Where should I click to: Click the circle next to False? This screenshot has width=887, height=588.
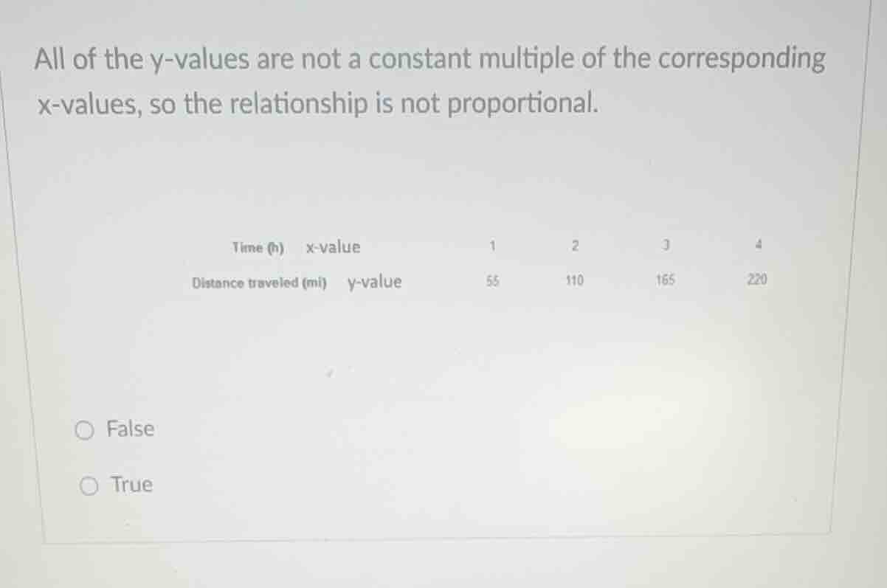click(85, 429)
